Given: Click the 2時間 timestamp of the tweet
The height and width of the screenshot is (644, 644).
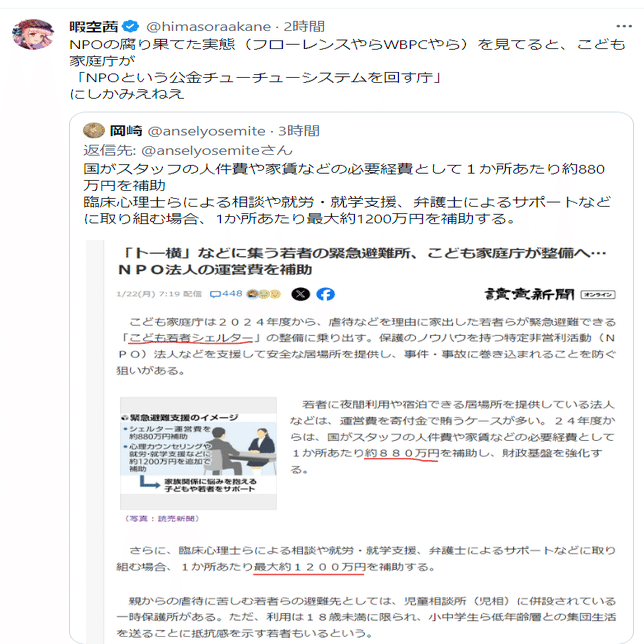Looking at the screenshot, I should coord(304,26).
